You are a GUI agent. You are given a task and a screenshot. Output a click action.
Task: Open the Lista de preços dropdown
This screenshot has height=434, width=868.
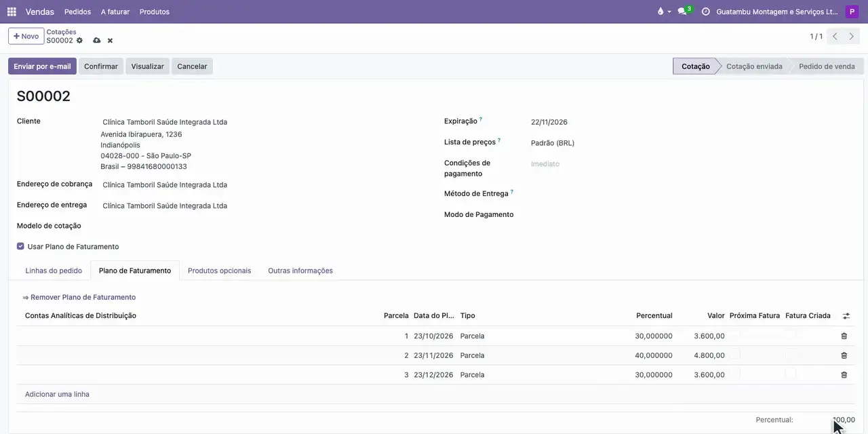pos(692,143)
